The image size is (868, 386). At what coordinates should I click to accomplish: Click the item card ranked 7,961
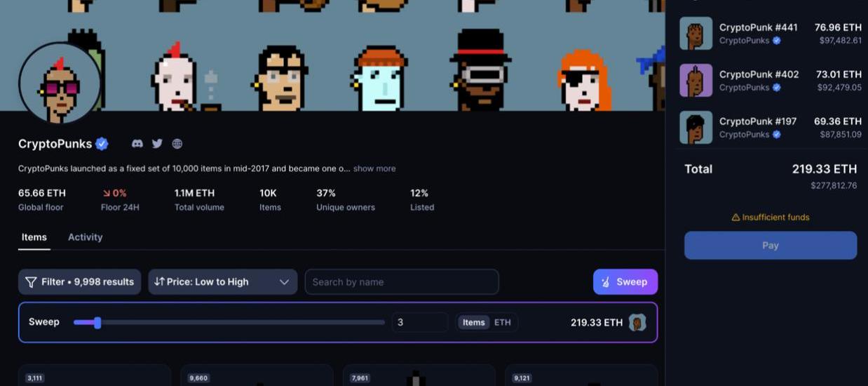coord(419,375)
